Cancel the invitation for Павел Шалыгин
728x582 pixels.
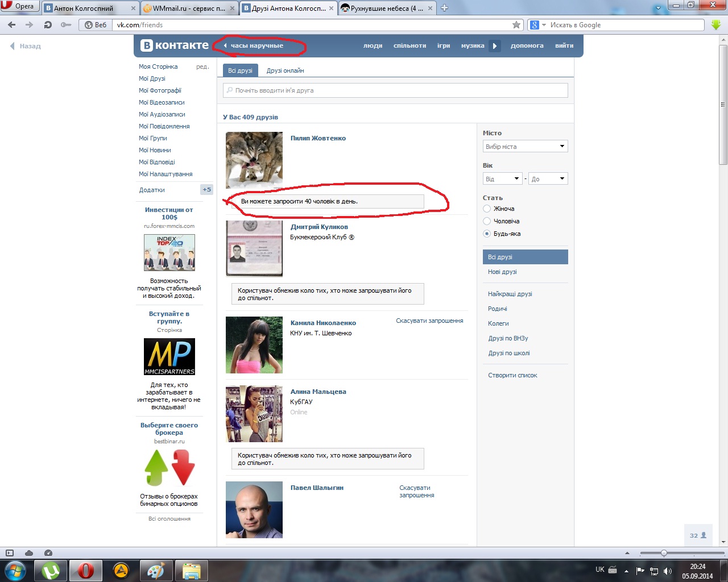click(x=417, y=492)
